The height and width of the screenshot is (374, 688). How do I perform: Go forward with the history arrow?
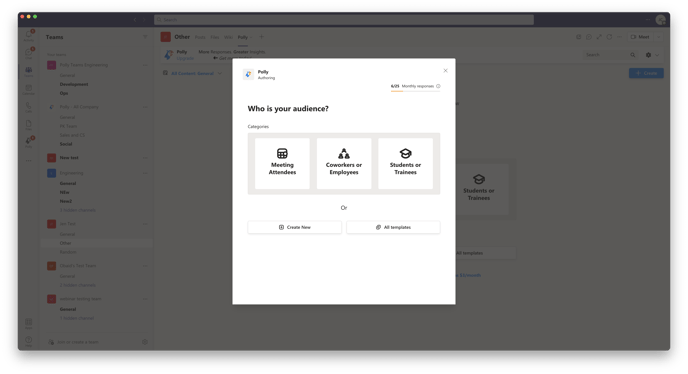click(x=143, y=20)
